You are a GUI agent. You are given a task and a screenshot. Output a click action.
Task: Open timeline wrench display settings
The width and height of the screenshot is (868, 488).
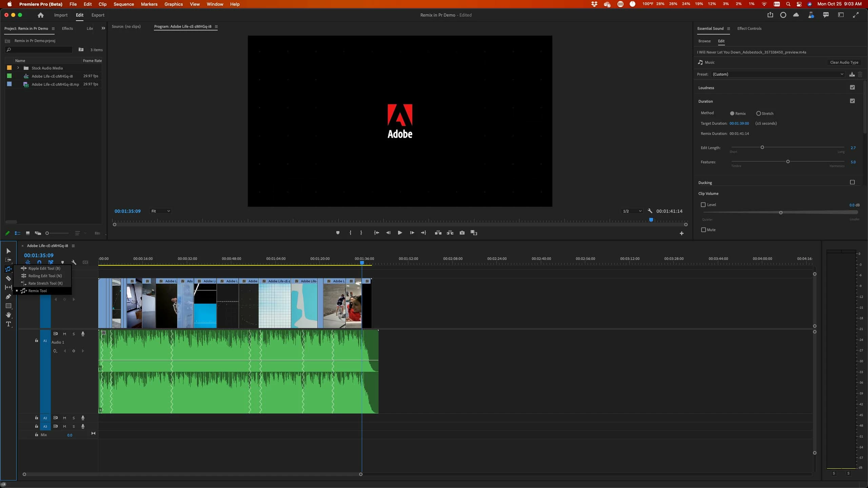[x=74, y=262]
